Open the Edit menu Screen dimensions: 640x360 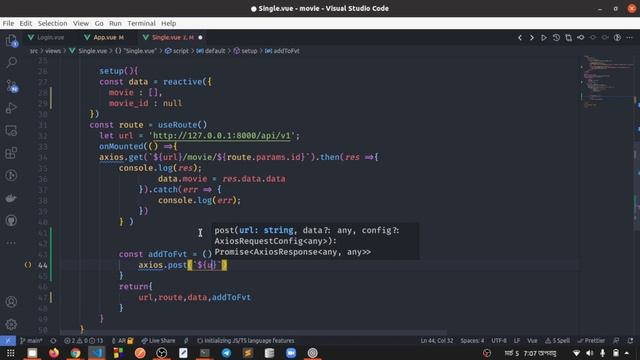point(26,23)
